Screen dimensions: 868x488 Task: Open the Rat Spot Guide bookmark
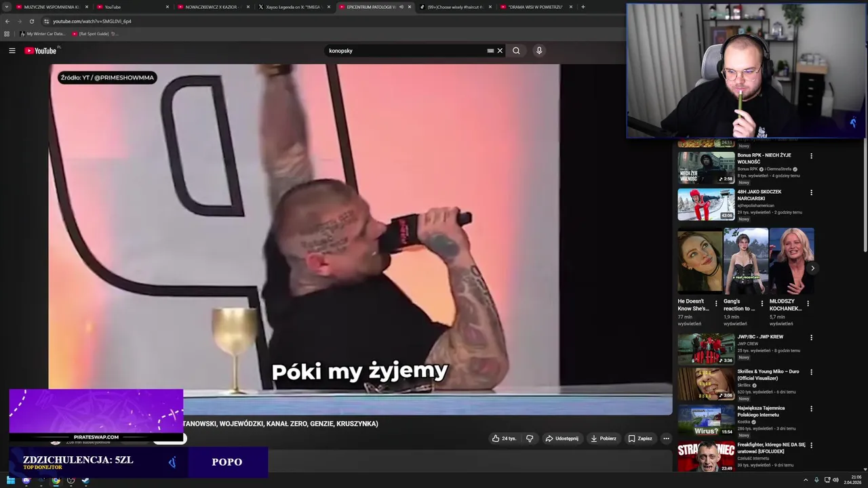point(94,34)
